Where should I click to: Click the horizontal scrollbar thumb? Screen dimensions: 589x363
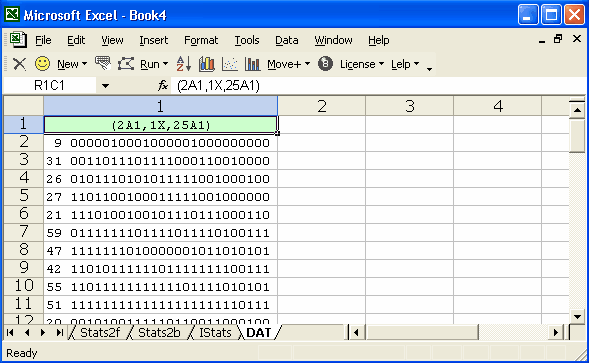coord(422,333)
